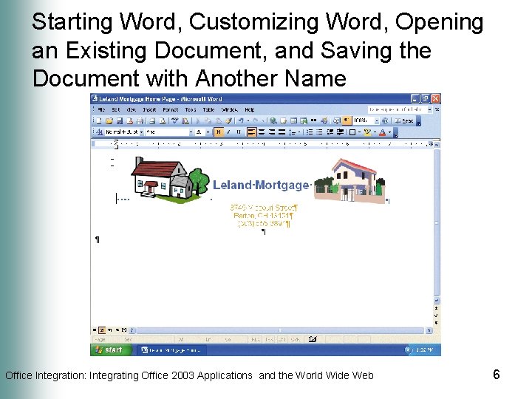The image size is (532, 399).
Task: Click the New Blank Document icon
Action: tap(99, 120)
